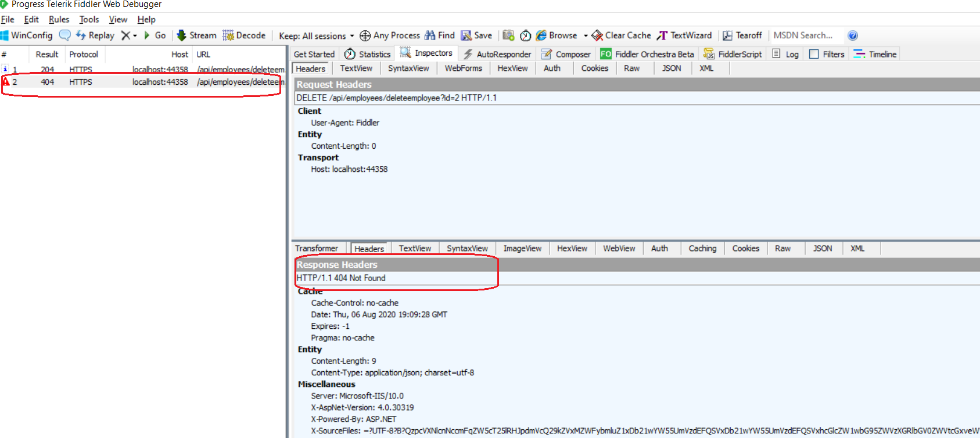Image resolution: width=980 pixels, height=438 pixels.
Task: Open the TextWizard tool
Action: pos(684,35)
